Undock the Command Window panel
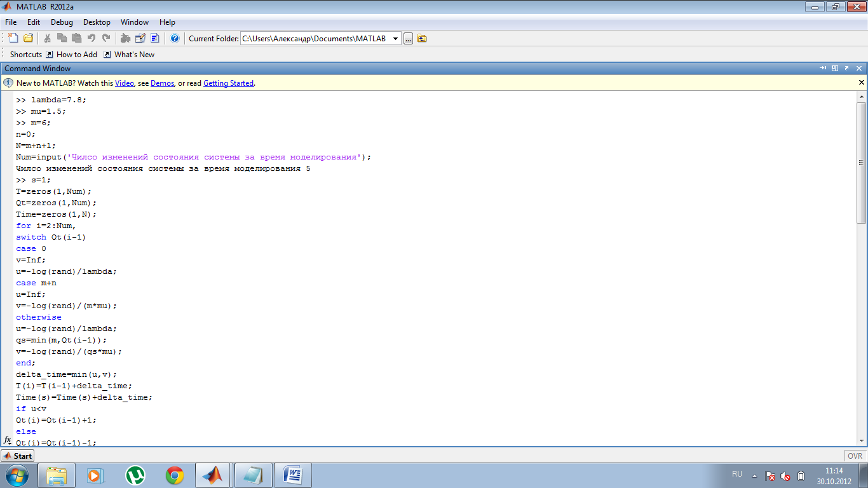Screen dimensions: 868x488 point(847,68)
